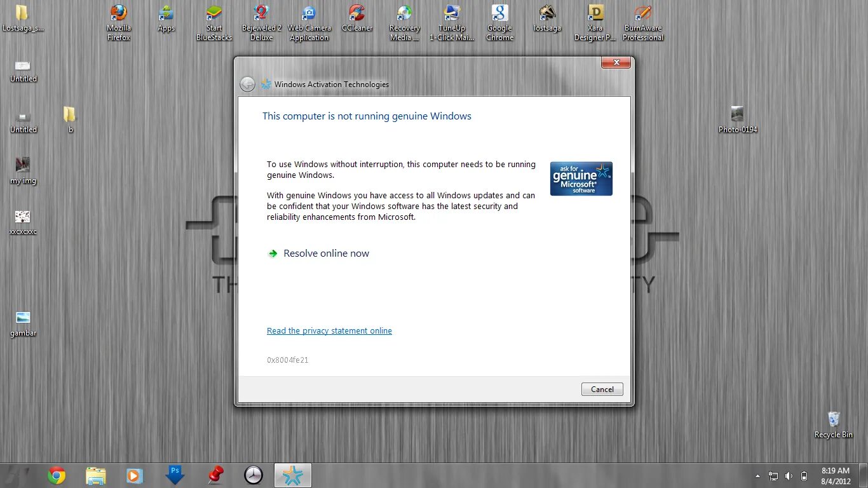Open Mozilla Firefox desktop shortcut
868x488 pixels.
click(119, 23)
